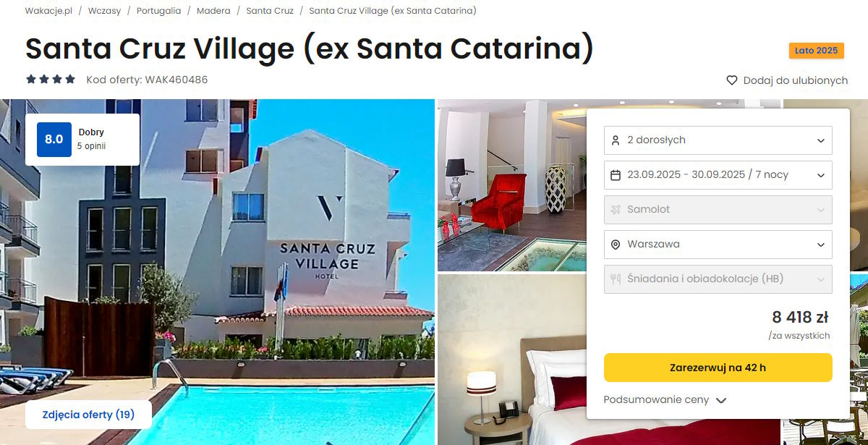
Task: Click Dodaj do ulubionych link
Action: 796,80
